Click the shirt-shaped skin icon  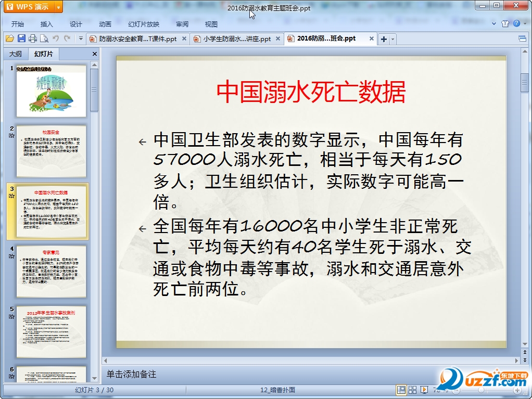[x=505, y=23]
